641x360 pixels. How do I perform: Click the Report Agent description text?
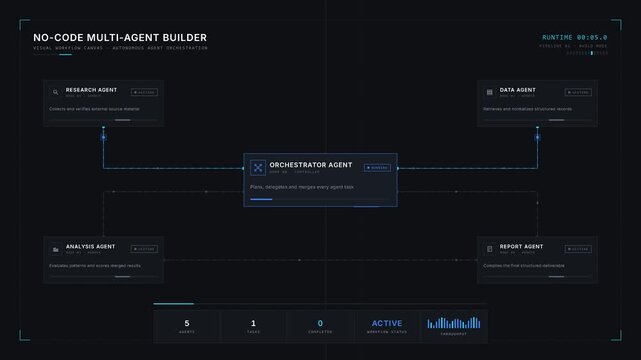(x=524, y=266)
